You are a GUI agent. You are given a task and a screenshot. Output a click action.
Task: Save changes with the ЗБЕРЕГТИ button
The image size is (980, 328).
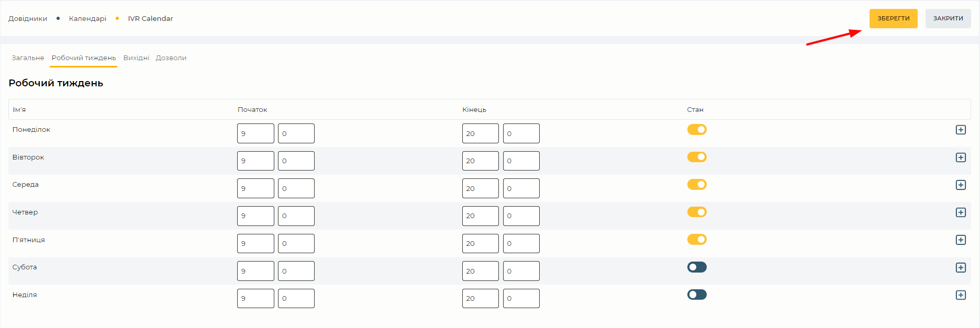tap(894, 18)
